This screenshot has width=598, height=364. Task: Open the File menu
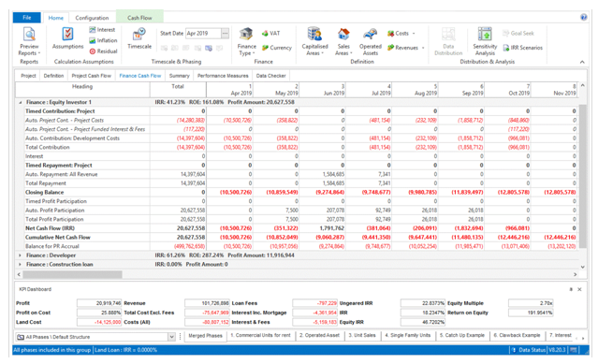coord(27,18)
